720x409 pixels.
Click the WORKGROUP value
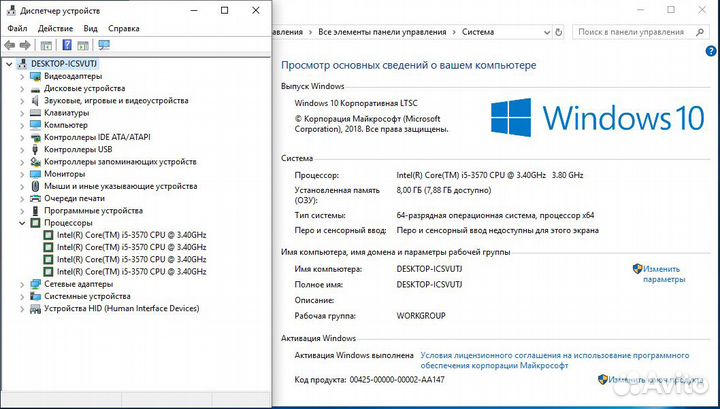tap(421, 316)
